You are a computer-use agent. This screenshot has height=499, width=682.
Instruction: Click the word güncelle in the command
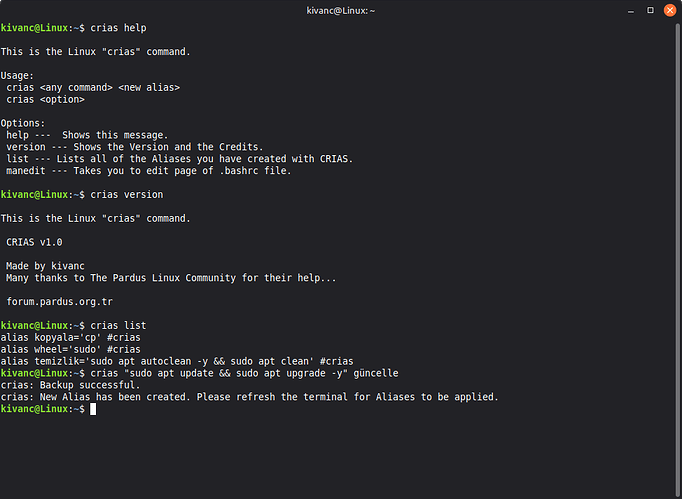(x=372, y=373)
